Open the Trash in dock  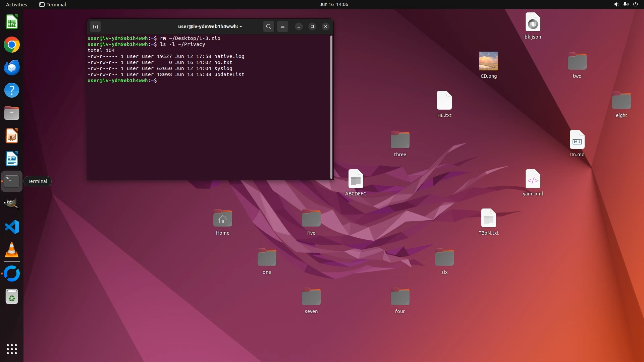click(x=12, y=297)
